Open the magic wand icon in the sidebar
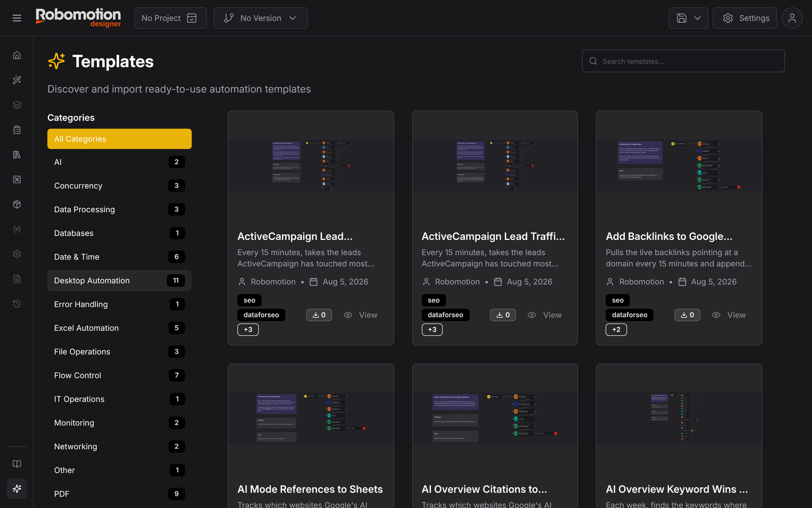Screen dimensions: 812x508 17,80
